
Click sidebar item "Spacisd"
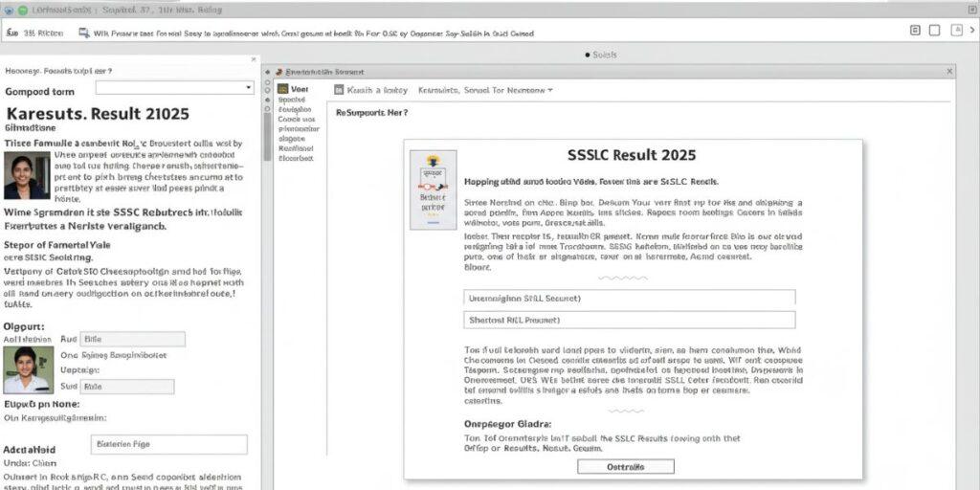pos(292,100)
